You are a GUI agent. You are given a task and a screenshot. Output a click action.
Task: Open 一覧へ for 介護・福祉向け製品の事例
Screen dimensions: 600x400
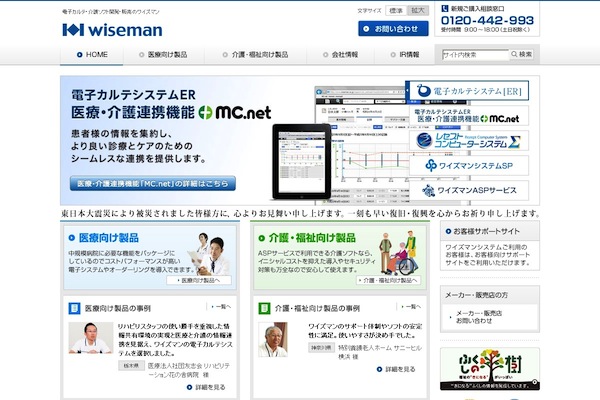click(x=411, y=307)
